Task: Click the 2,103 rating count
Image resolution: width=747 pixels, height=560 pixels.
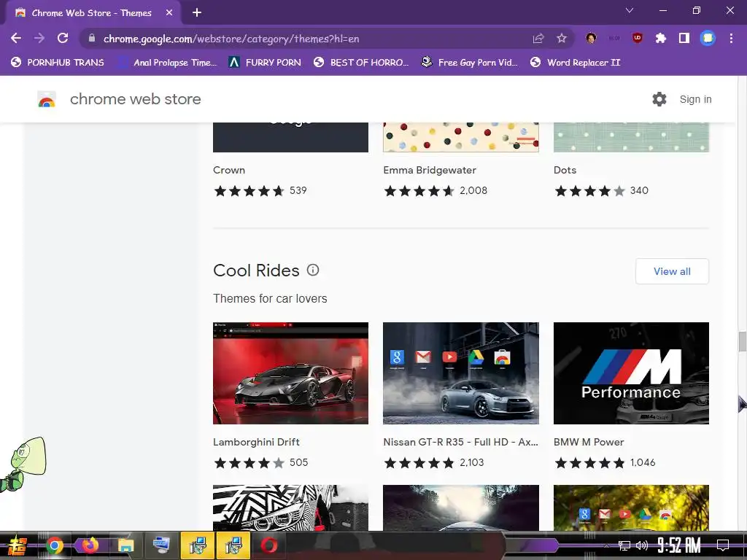Action: [472, 462]
